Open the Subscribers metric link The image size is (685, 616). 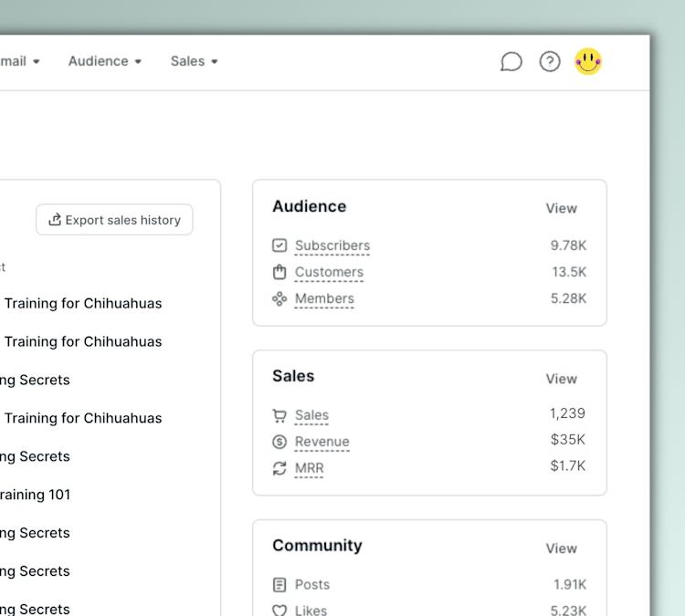click(332, 245)
